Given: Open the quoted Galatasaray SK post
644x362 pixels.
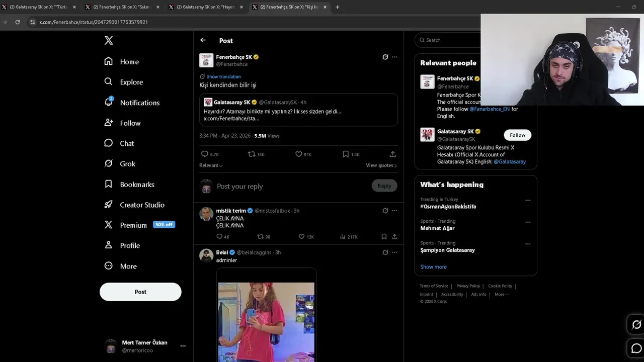Looking at the screenshot, I should point(298,110).
